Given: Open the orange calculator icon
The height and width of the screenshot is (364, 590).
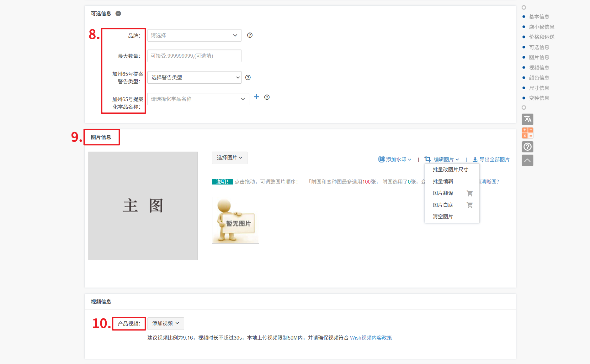Looking at the screenshot, I should pyautogui.click(x=527, y=133).
